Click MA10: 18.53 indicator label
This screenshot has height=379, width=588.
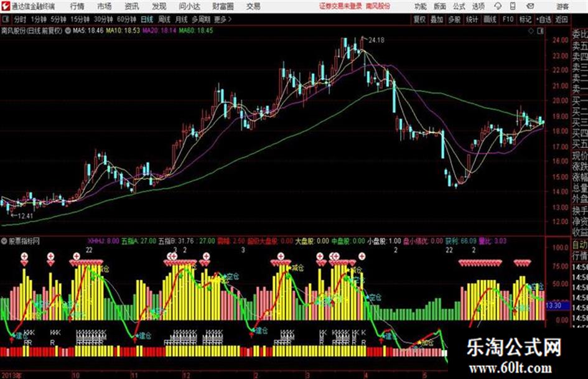pos(123,30)
